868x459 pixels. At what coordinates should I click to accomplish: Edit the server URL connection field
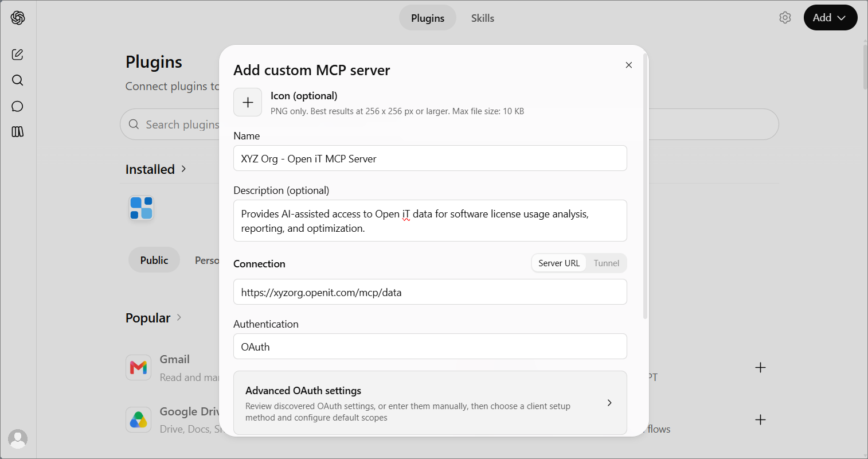pos(430,291)
